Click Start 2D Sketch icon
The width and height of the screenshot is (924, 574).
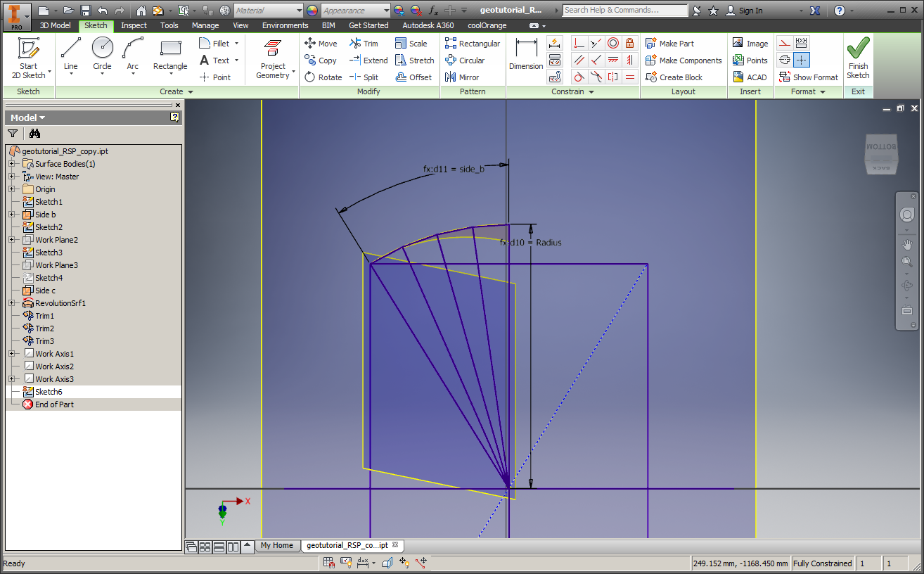click(x=28, y=58)
